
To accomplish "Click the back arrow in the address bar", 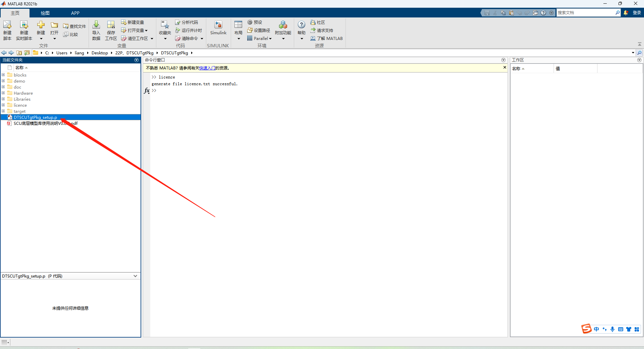I will pyautogui.click(x=4, y=53).
